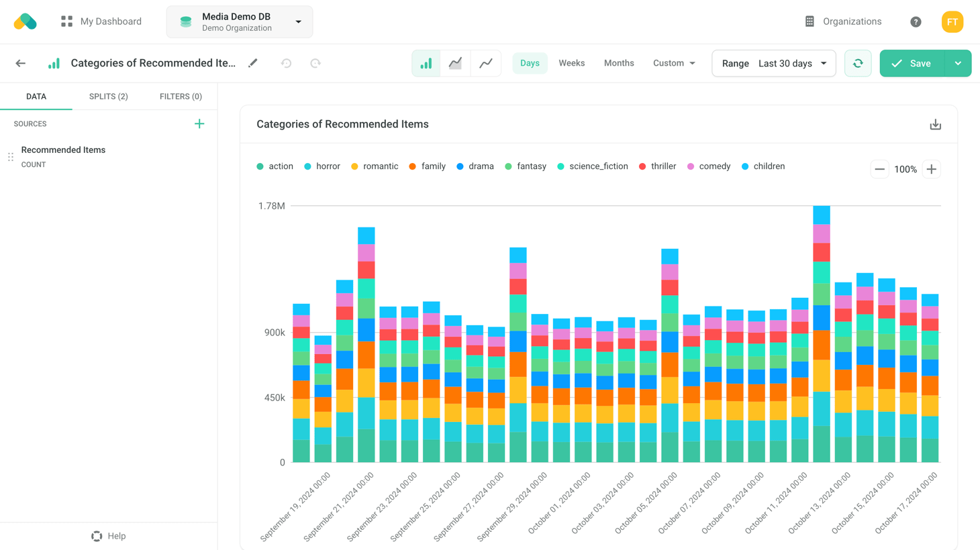Refresh chart data with refresh icon
This screenshot has width=980, height=550.
[x=858, y=63]
